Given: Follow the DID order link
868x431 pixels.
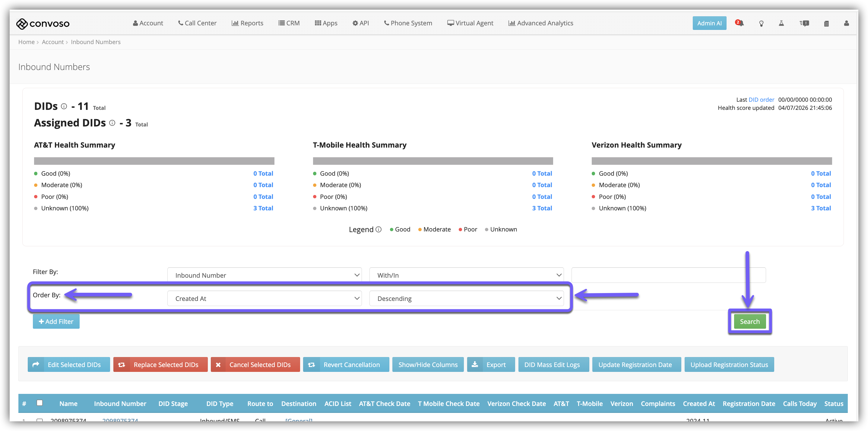Looking at the screenshot, I should 761,100.
